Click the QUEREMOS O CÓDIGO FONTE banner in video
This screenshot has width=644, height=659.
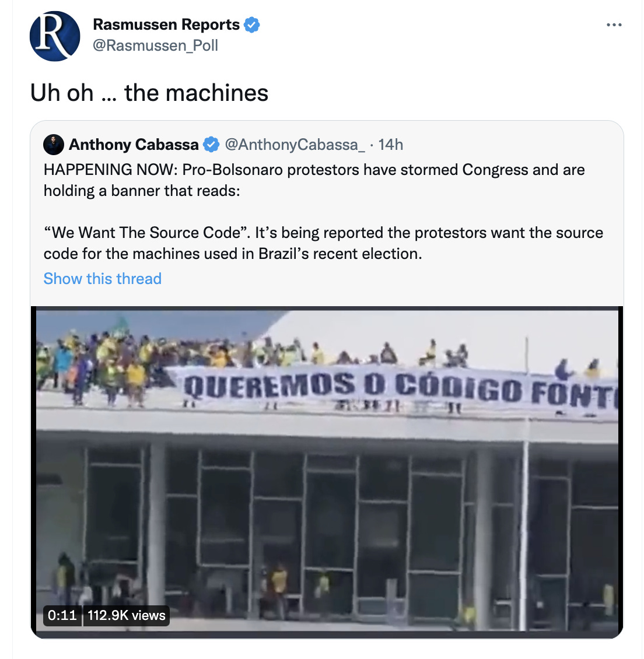[x=395, y=389]
